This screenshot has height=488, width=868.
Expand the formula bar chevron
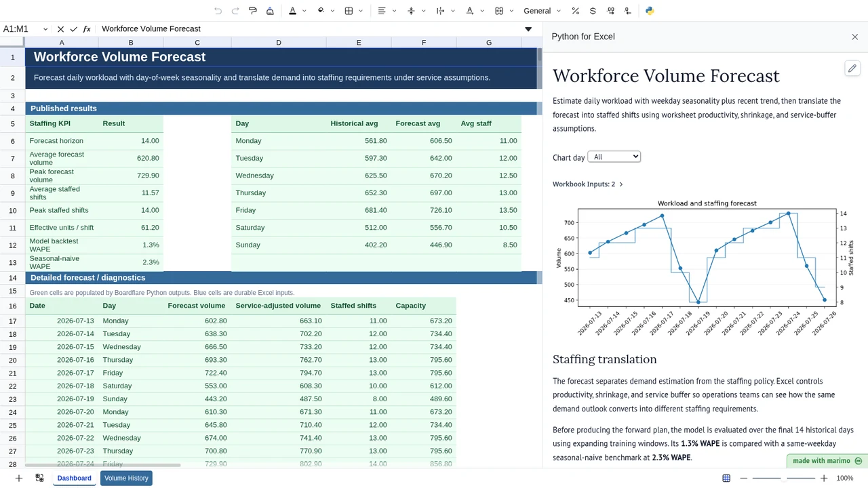click(528, 29)
